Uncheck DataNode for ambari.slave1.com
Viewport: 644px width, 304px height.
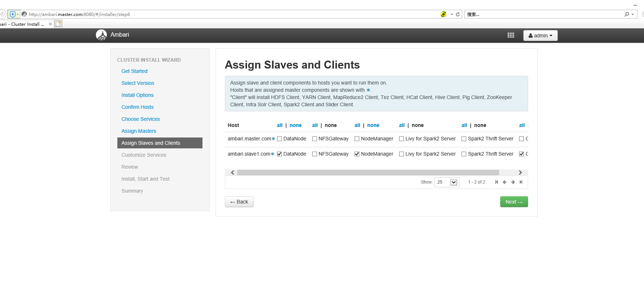(x=279, y=154)
